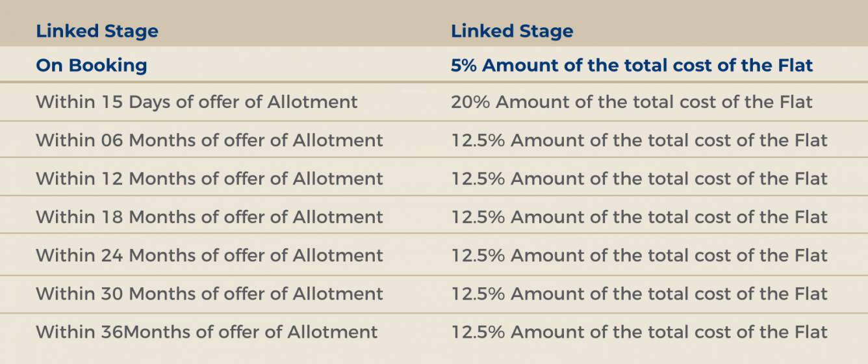Click the 12.5% Amount for 12 Months stage
Image resolution: width=868 pixels, height=364 pixels.
tap(639, 179)
